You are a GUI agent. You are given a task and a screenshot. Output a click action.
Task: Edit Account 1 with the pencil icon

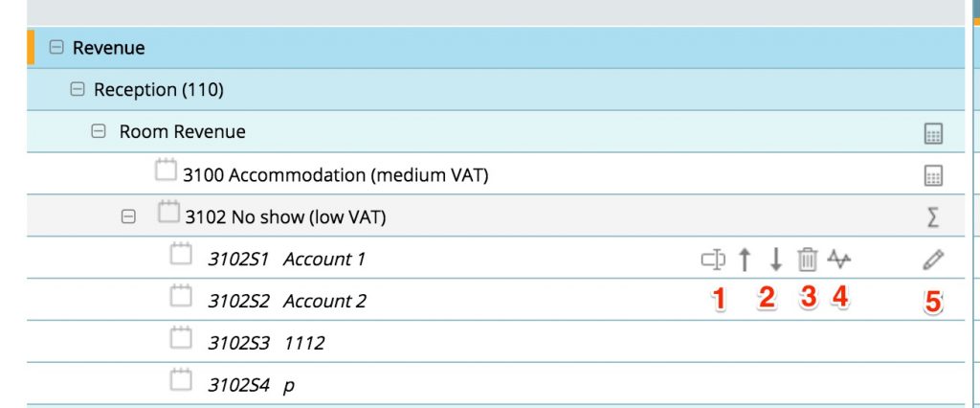[x=934, y=259]
